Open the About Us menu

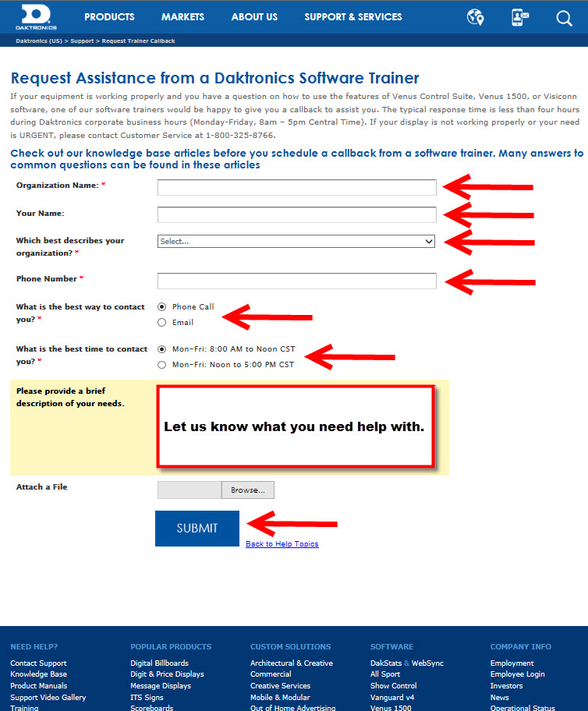click(x=254, y=17)
